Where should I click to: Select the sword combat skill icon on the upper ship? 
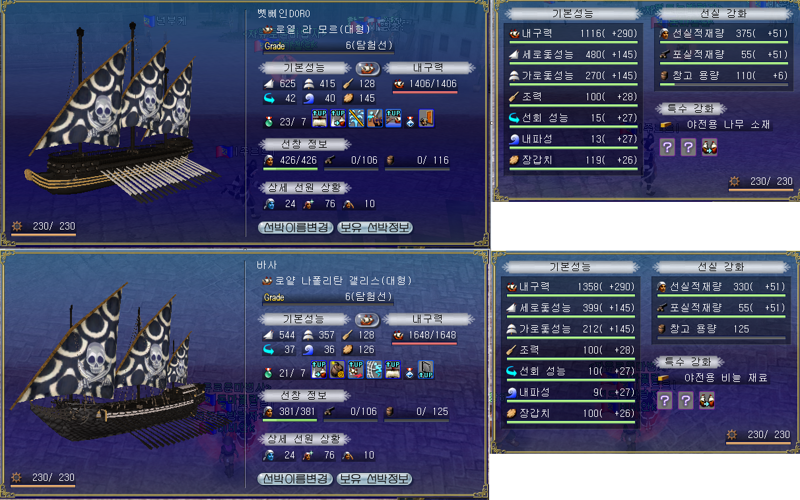374,118
